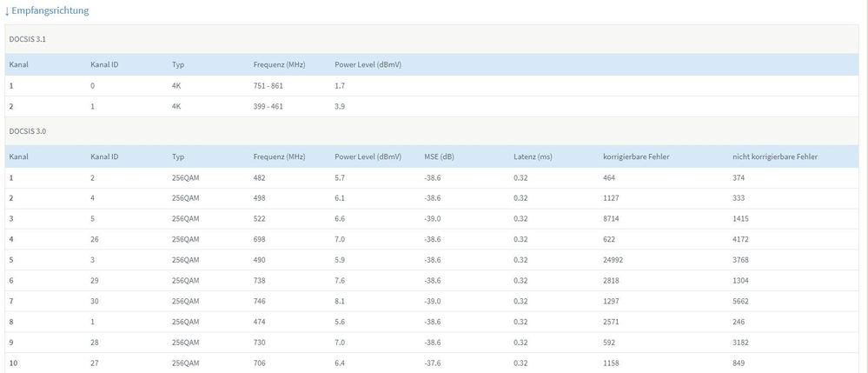
Task: Click korrigierbare Fehler column header
Action: coord(636,157)
